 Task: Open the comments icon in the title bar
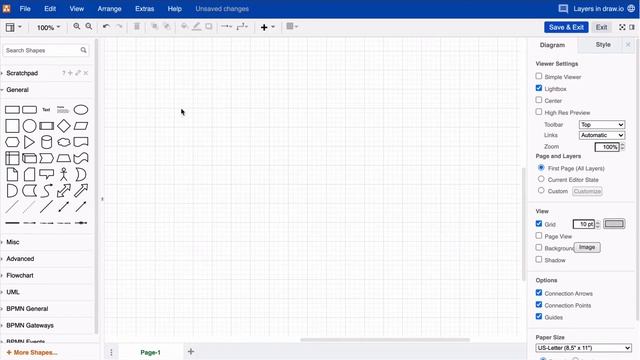563,9
